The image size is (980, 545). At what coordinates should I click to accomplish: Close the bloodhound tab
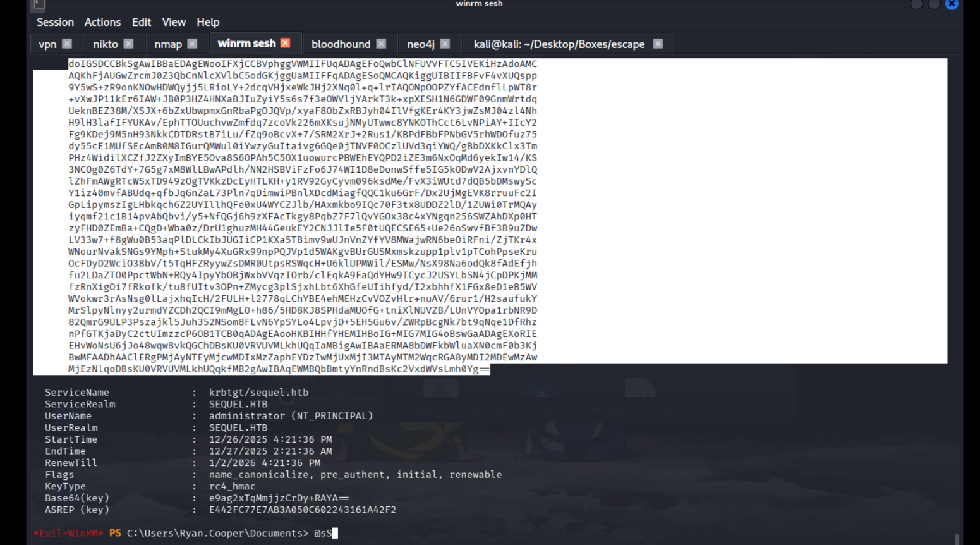point(381,44)
